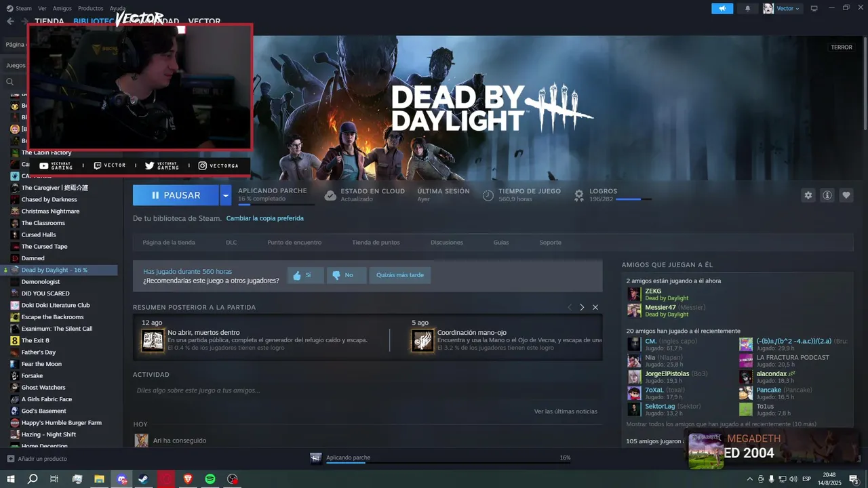Open the Tienda de puntos tab
Image resolution: width=868 pixels, height=488 pixels.
(376, 243)
